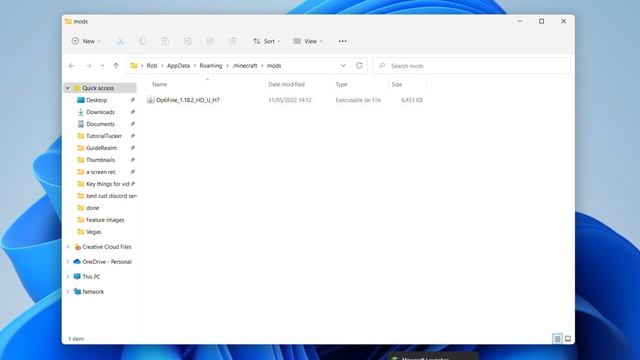Select Creative Cloud Files
The width and height of the screenshot is (640, 360).
(107, 247)
